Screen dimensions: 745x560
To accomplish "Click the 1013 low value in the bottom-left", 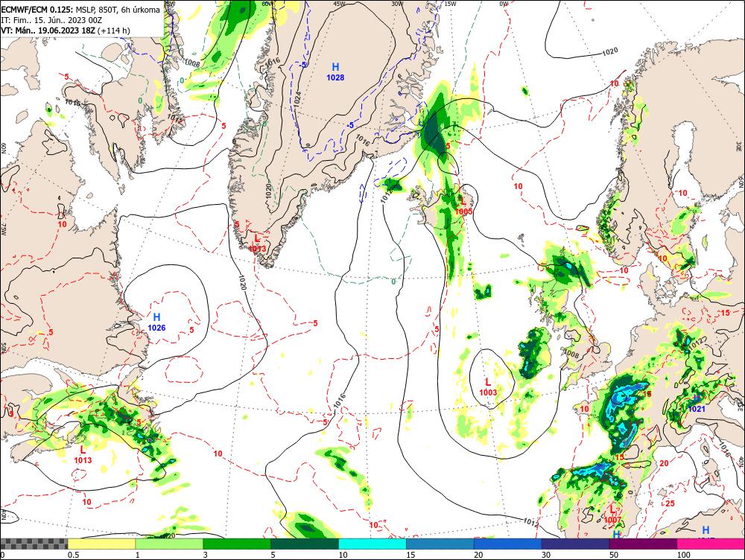I will tap(83, 459).
